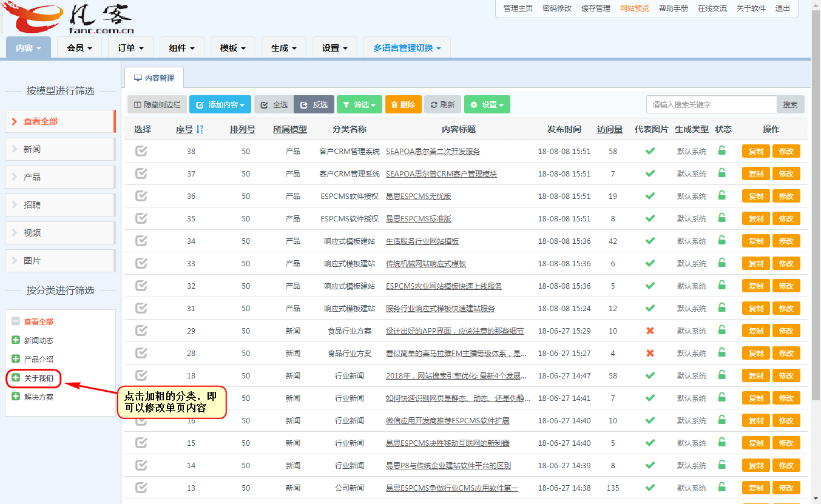
Task: Click the green plus icon beside 新闻动态
Action: click(x=16, y=340)
